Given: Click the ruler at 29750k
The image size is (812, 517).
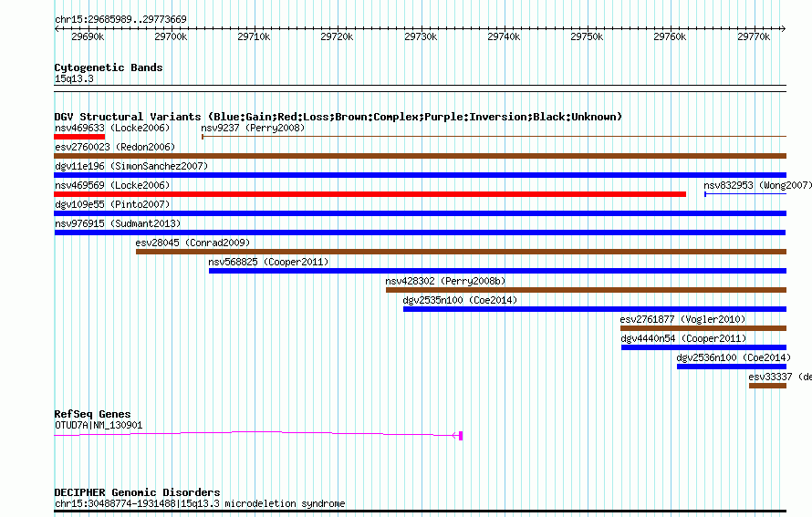Looking at the screenshot, I should coord(587,36).
